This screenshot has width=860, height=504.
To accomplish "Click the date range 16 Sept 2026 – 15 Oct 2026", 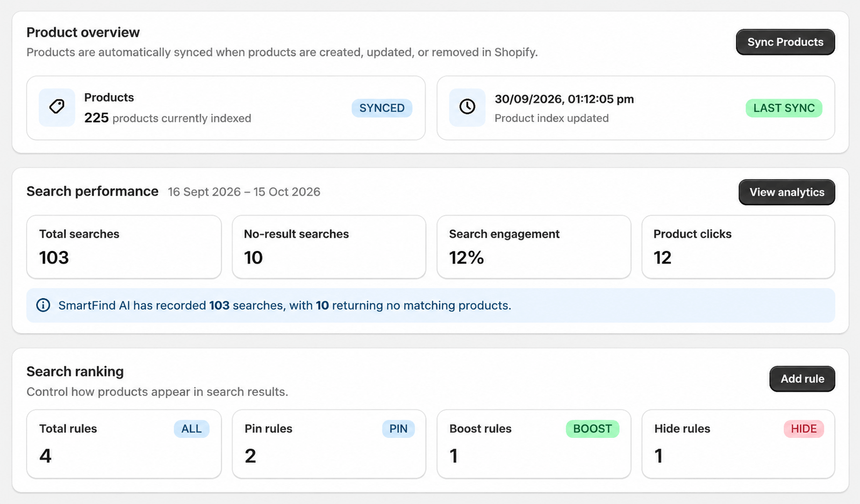I will pos(244,192).
